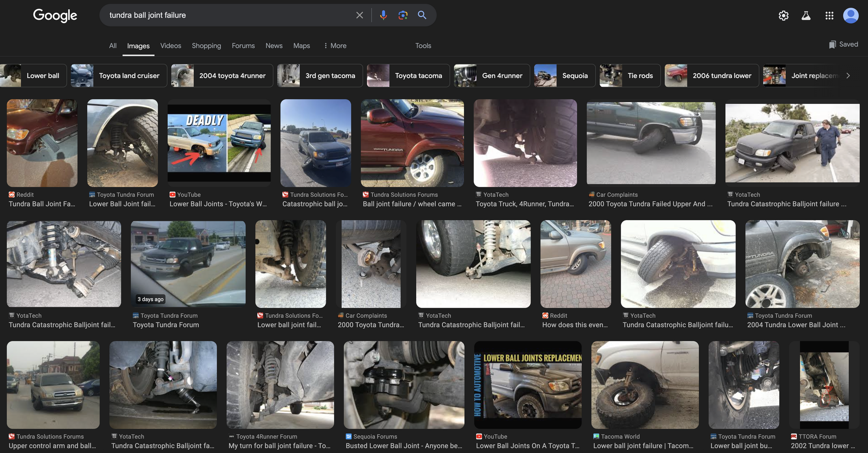Switch to the Maps tab
Screen dimensions: 868x453
coord(301,45)
